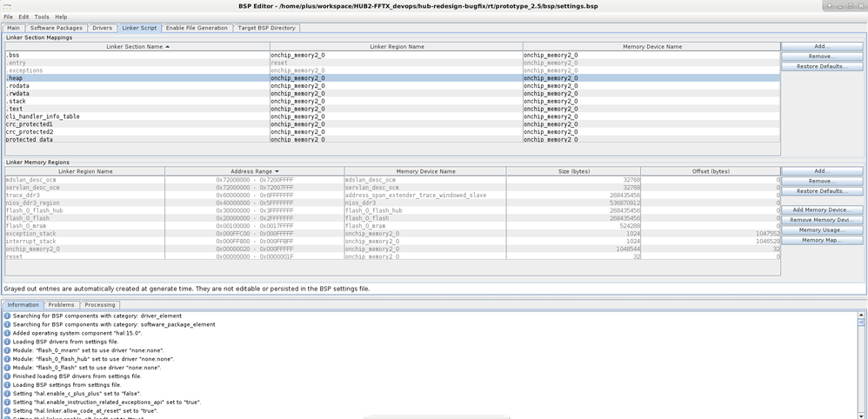Click info icon beside 'Added operating system component' message
868x419 pixels.
(7, 333)
